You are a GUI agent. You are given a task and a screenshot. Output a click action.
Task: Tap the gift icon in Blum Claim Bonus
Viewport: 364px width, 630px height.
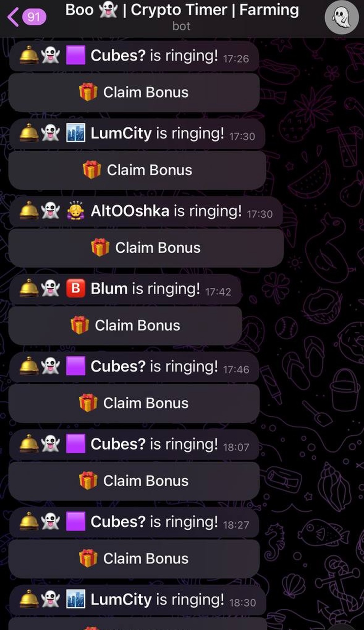point(80,325)
